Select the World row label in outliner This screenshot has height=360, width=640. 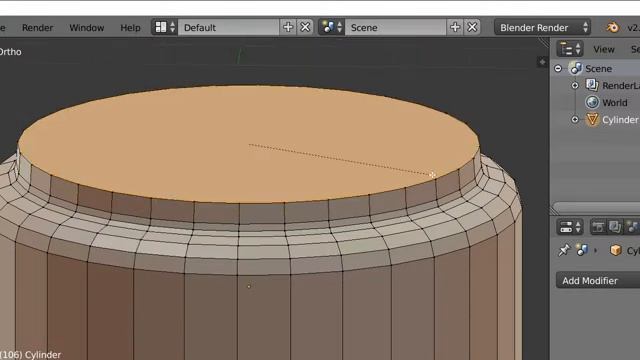pos(615,102)
